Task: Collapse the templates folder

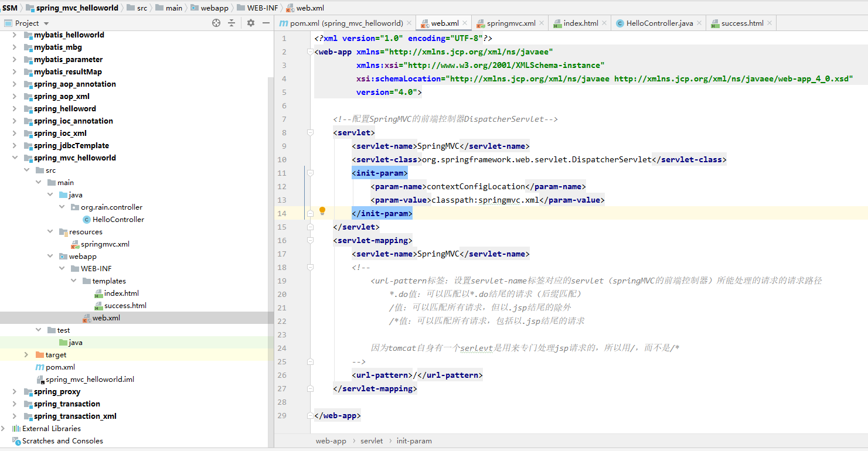Action: pyautogui.click(x=73, y=281)
